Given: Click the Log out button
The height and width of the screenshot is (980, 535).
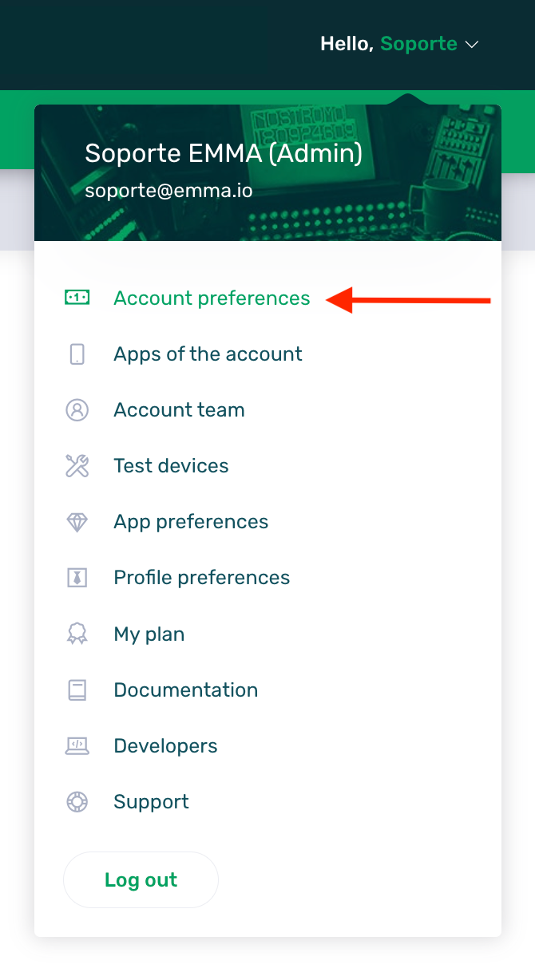Looking at the screenshot, I should [x=141, y=879].
